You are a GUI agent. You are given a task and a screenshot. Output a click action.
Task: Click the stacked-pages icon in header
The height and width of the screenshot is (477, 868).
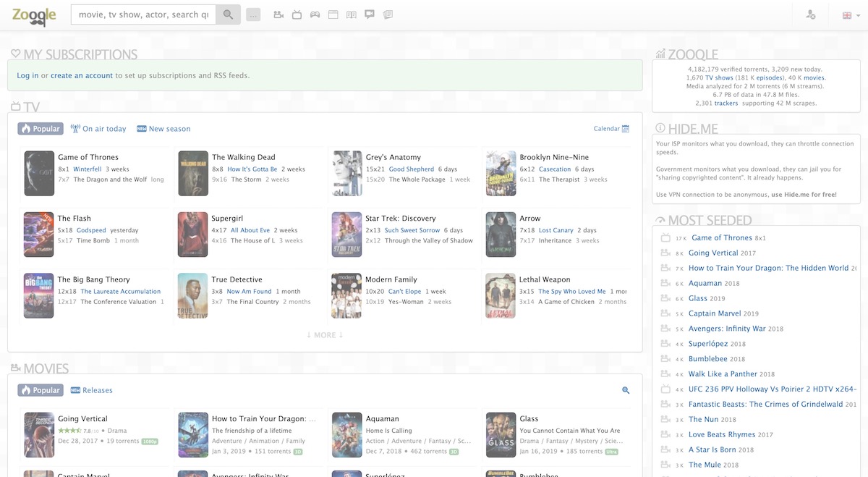point(388,14)
